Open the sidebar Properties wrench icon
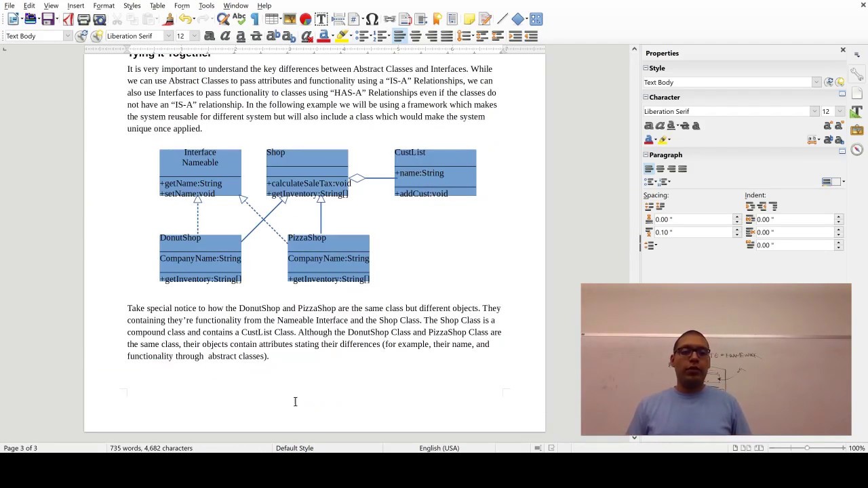 coord(856,75)
